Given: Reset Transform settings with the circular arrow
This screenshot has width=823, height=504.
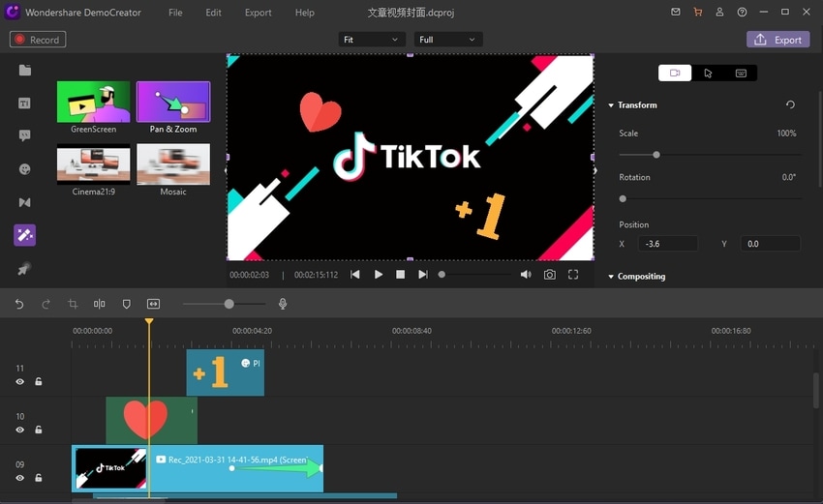Looking at the screenshot, I should [790, 104].
